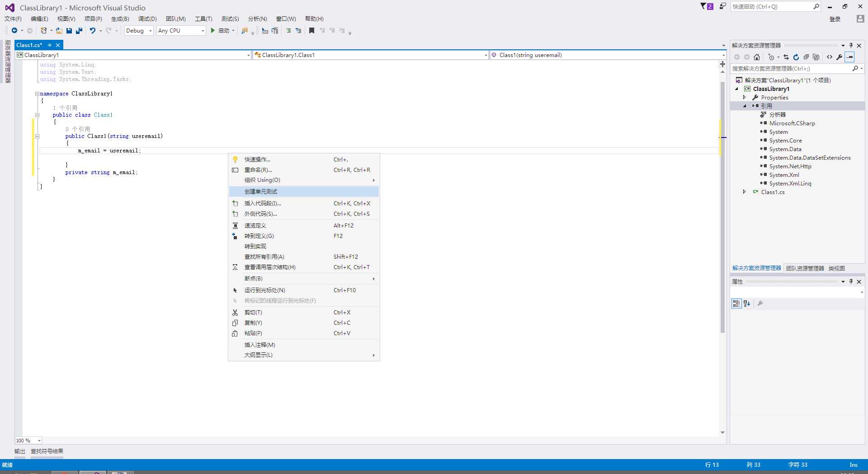This screenshot has height=474, width=868.
Task: Toggle a bookmark with the bookmark icon
Action: pos(311,31)
